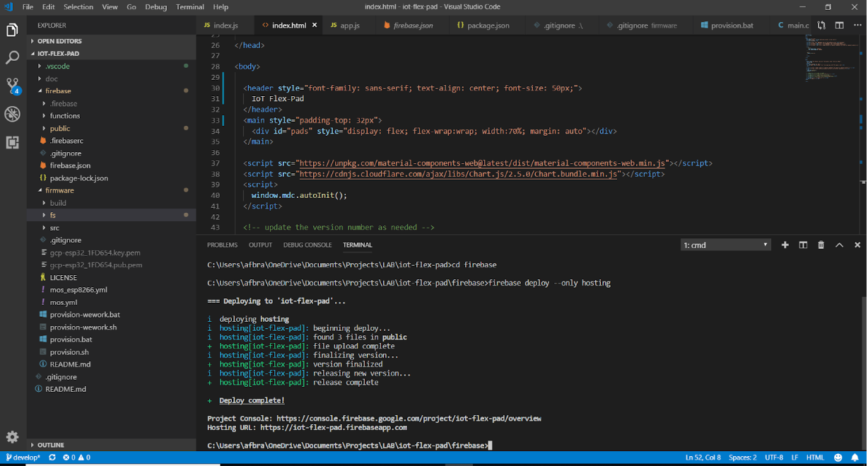Show the DEBUG CONSOLE panel tab
The height and width of the screenshot is (466, 868).
(x=307, y=245)
